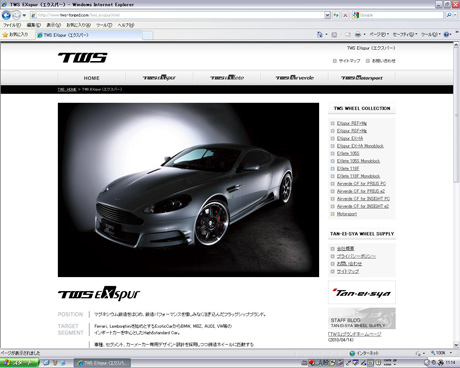
Task: Open the ツール (Tools) menu in the menu bar
Action: pos(104,25)
